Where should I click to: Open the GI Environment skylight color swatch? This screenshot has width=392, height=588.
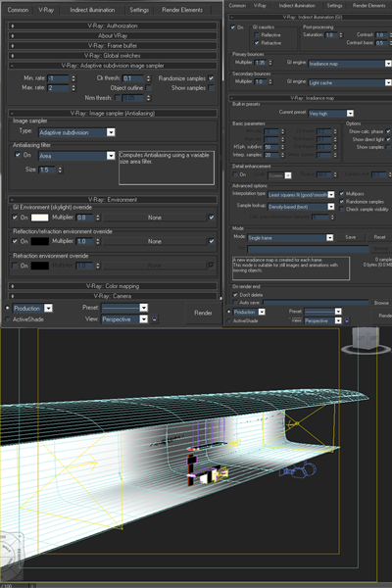coord(40,218)
